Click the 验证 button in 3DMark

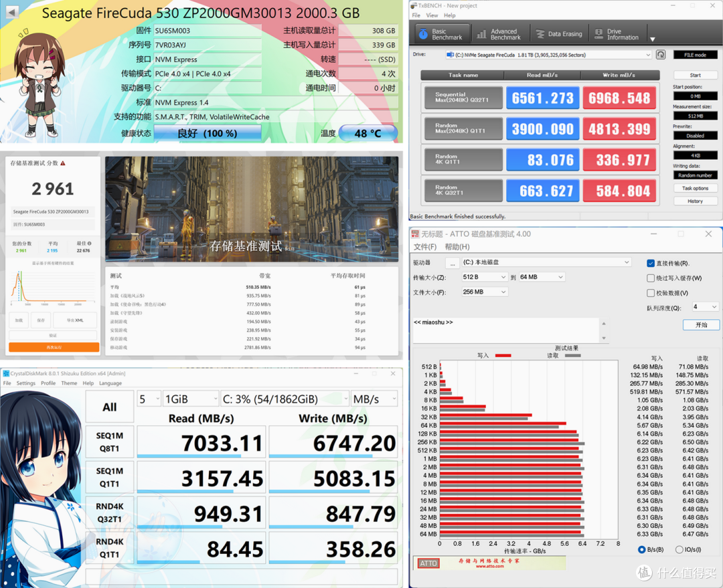(53, 335)
